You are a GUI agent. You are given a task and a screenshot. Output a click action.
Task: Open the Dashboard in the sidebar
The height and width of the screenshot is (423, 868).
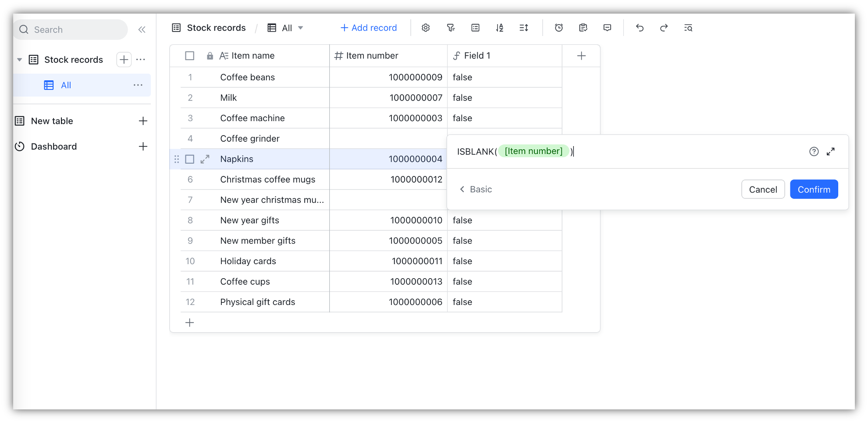click(53, 146)
